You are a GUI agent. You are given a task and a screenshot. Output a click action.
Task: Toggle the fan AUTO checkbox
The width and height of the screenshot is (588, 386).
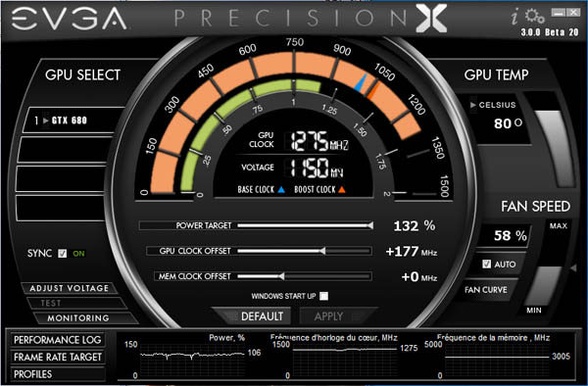486,265
